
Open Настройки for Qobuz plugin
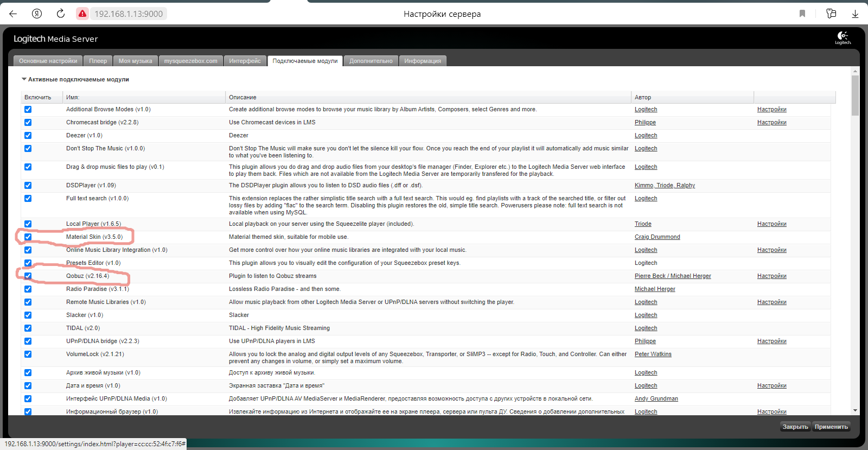coord(771,276)
